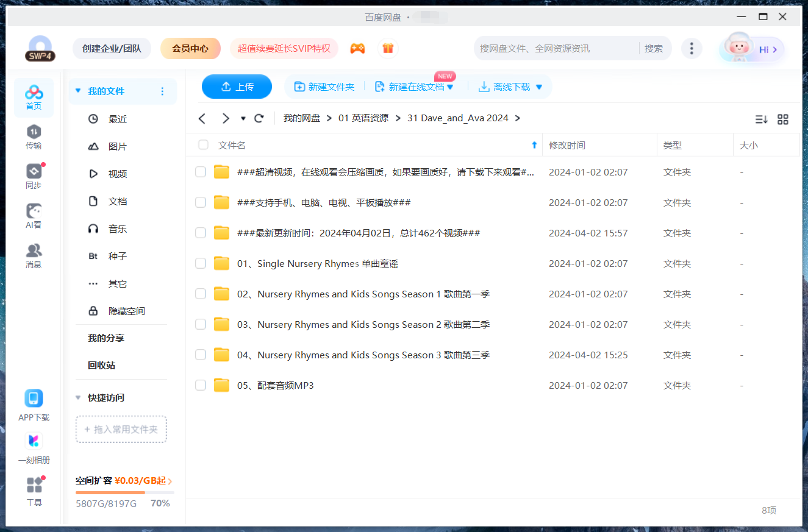This screenshot has height=532, width=808.
Task: Click the folder icon of 01、Single Nursery Rhymes
Action: pos(221,263)
